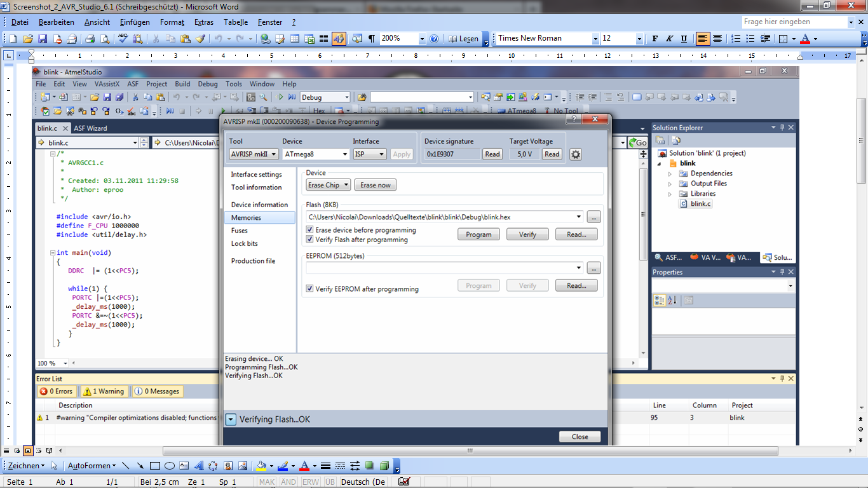Open the 3D style icon on drawing toolbar
This screenshot has height=488, width=868.
(384, 466)
